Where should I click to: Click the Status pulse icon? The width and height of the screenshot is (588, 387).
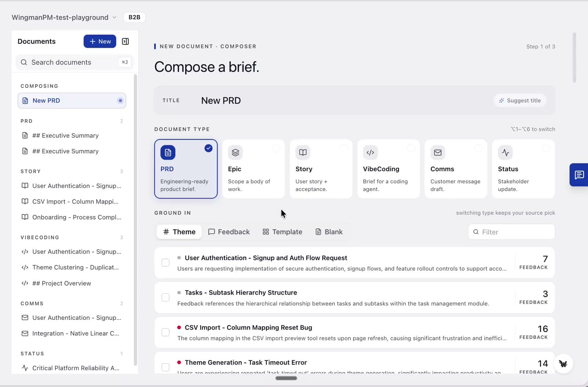[505, 152]
